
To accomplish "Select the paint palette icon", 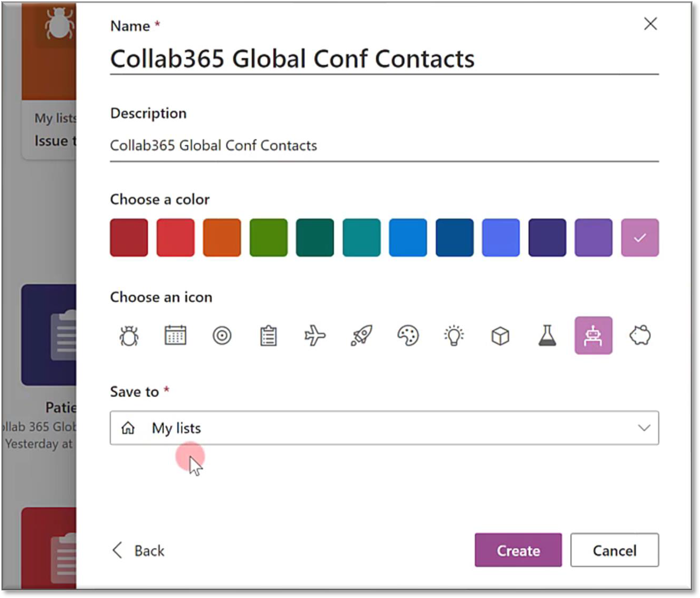I will [408, 336].
